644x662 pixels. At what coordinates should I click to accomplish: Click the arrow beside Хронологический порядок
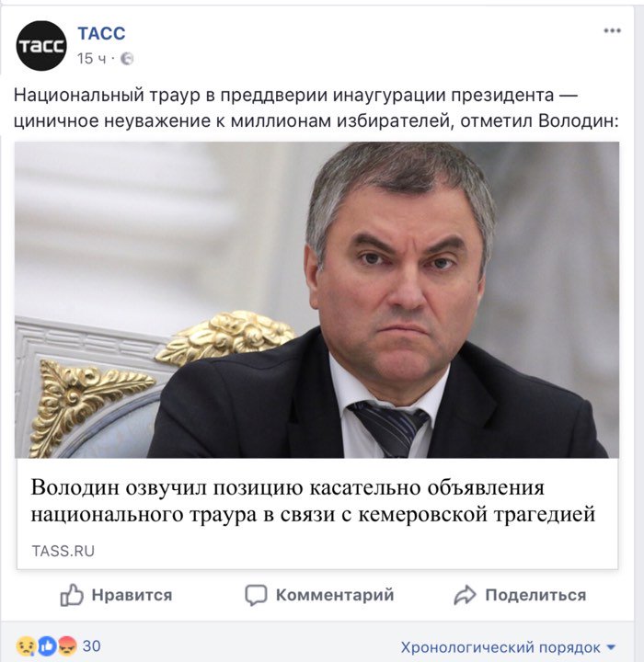pyautogui.click(x=611, y=647)
